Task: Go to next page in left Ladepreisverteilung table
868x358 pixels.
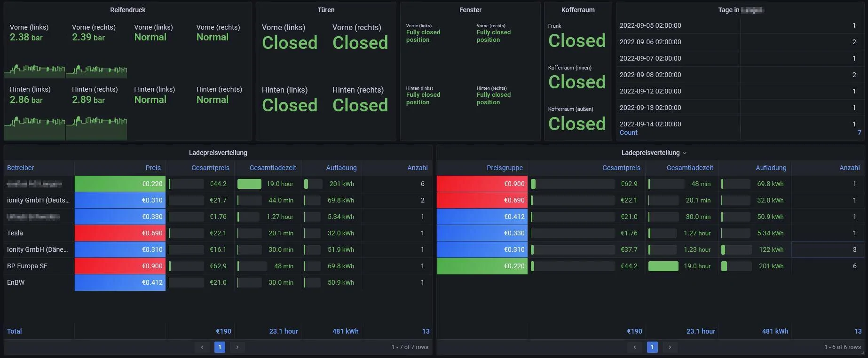Action: [x=237, y=347]
